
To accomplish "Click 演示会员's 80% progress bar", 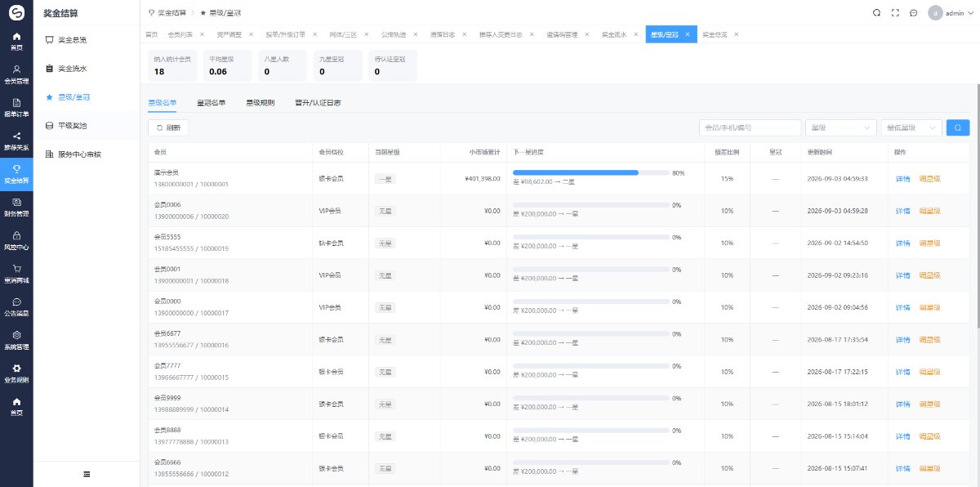I will coord(590,173).
